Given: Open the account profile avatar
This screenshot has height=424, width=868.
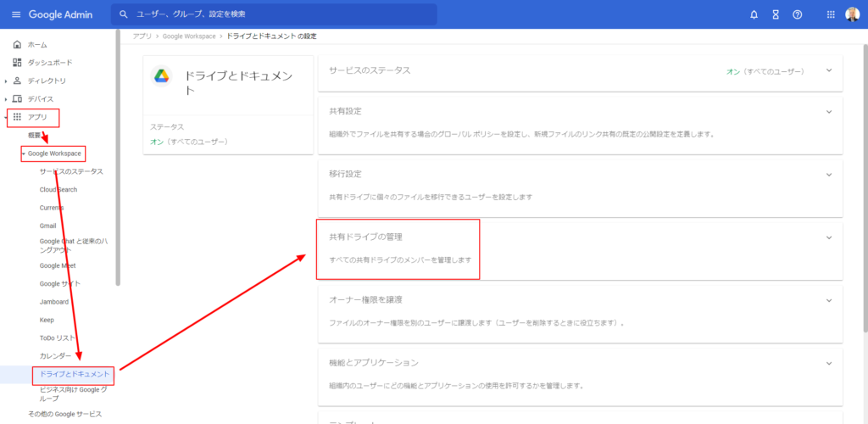Looking at the screenshot, I should pyautogui.click(x=852, y=15).
